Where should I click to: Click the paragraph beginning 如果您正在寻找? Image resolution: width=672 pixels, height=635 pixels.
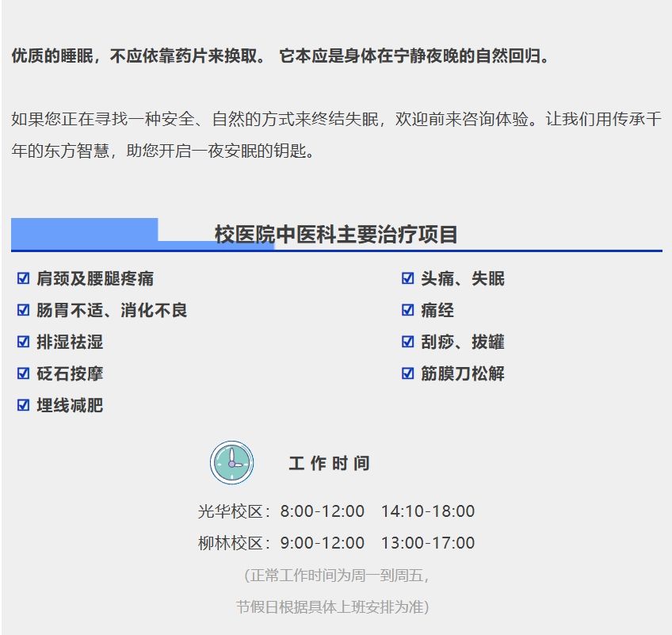coord(336,136)
